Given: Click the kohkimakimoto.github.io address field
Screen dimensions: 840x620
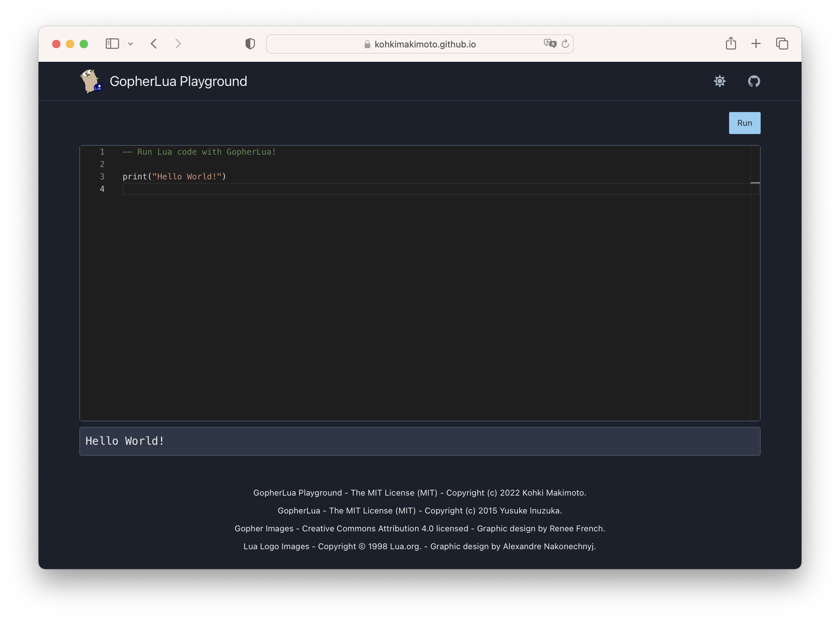Looking at the screenshot, I should coord(419,44).
